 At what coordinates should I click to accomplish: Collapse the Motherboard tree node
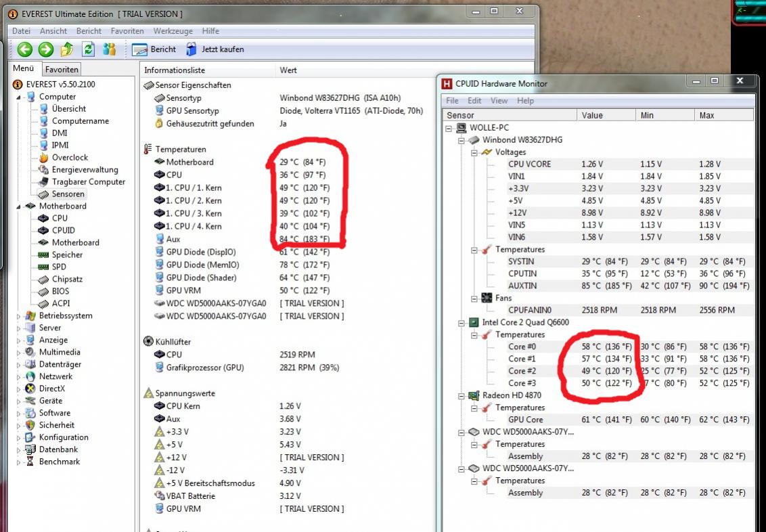click(18, 206)
